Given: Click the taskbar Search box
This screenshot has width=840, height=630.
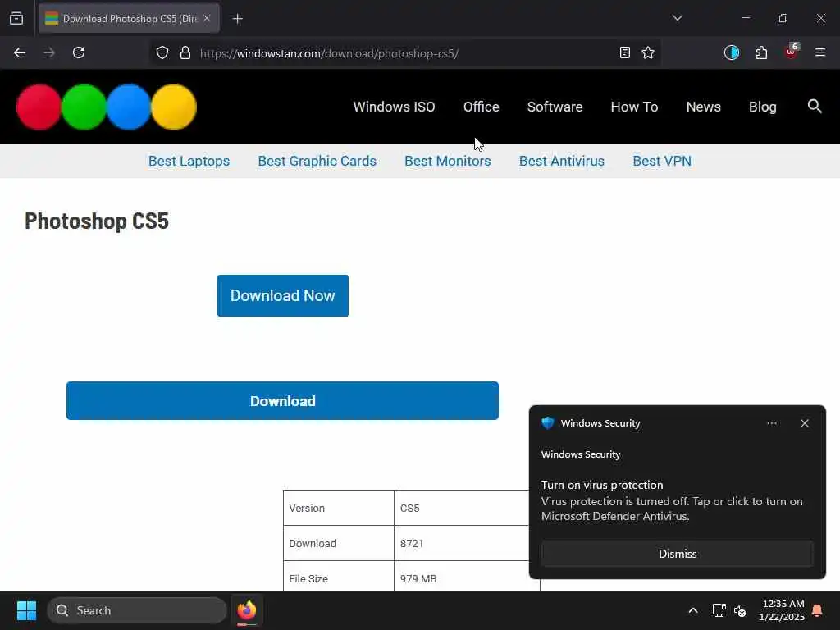Looking at the screenshot, I should (x=137, y=610).
